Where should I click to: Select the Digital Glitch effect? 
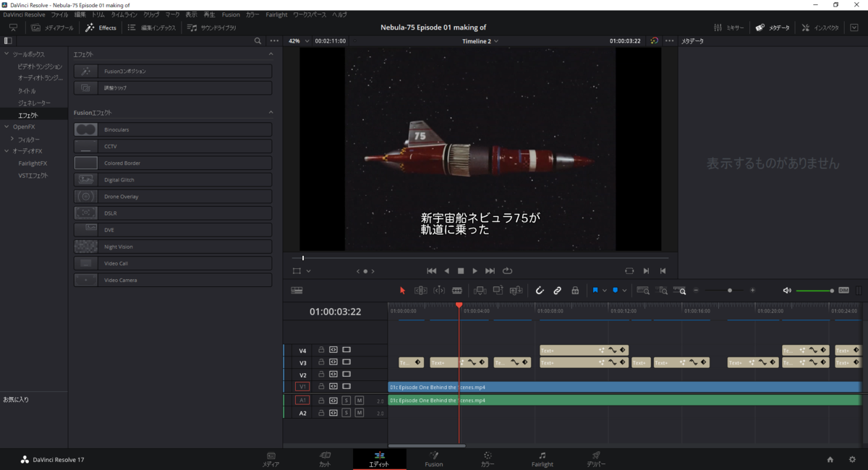[173, 179]
